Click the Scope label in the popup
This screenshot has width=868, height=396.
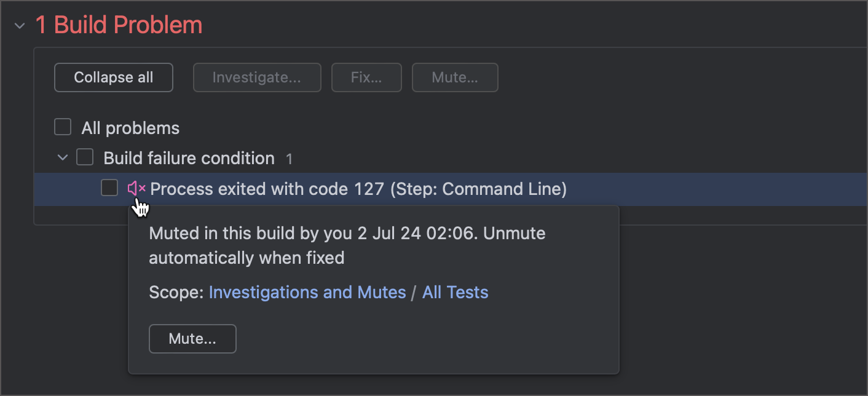point(176,292)
